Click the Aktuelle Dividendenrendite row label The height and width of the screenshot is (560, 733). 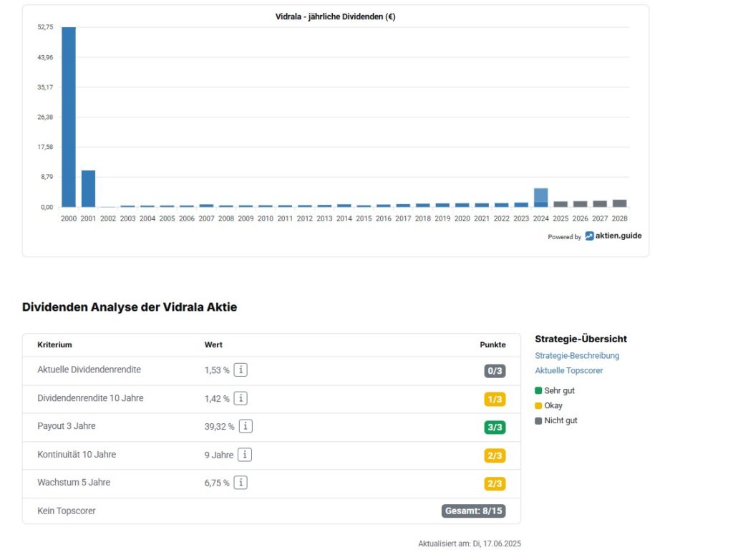[89, 370]
